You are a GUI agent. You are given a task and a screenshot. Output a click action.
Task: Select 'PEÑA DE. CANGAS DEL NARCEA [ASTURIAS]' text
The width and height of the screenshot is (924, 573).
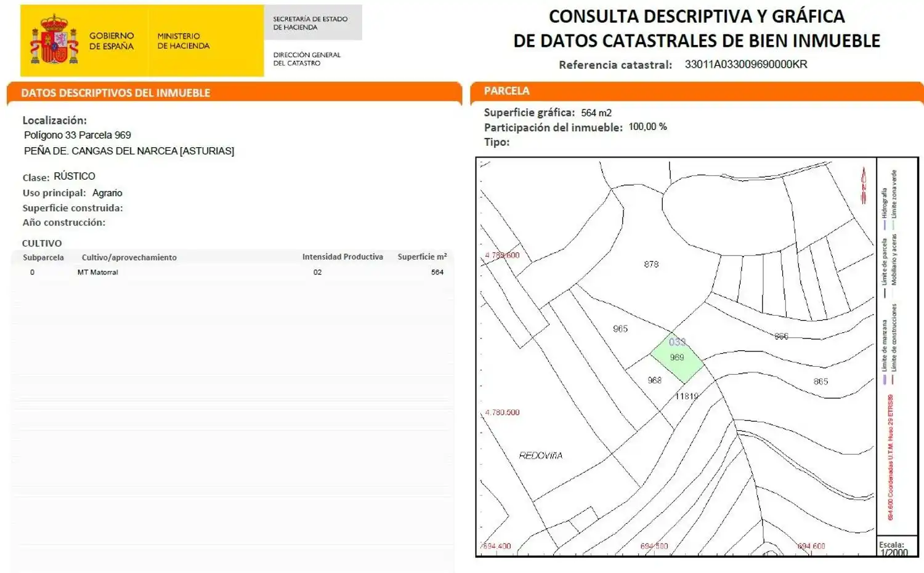pos(129,151)
